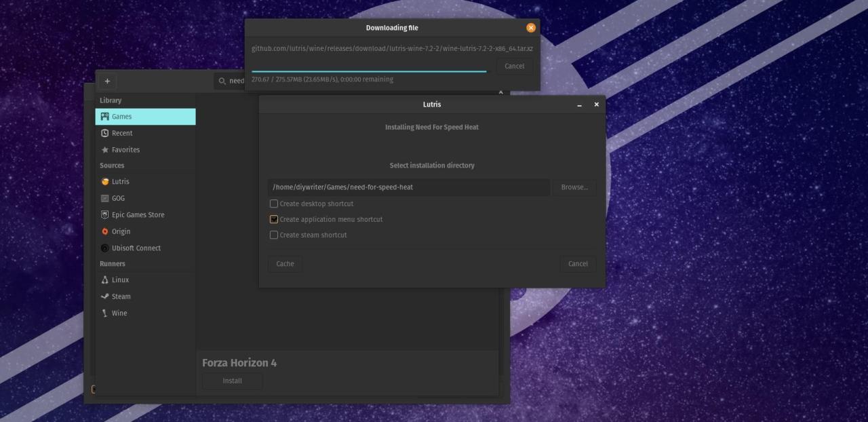Select the Wine runner entry

pyautogui.click(x=145, y=313)
